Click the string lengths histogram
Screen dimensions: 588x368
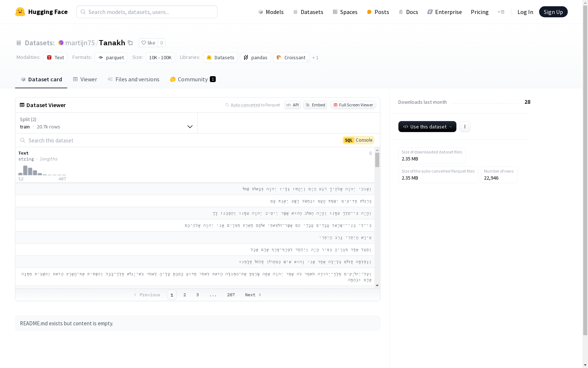pos(42,170)
